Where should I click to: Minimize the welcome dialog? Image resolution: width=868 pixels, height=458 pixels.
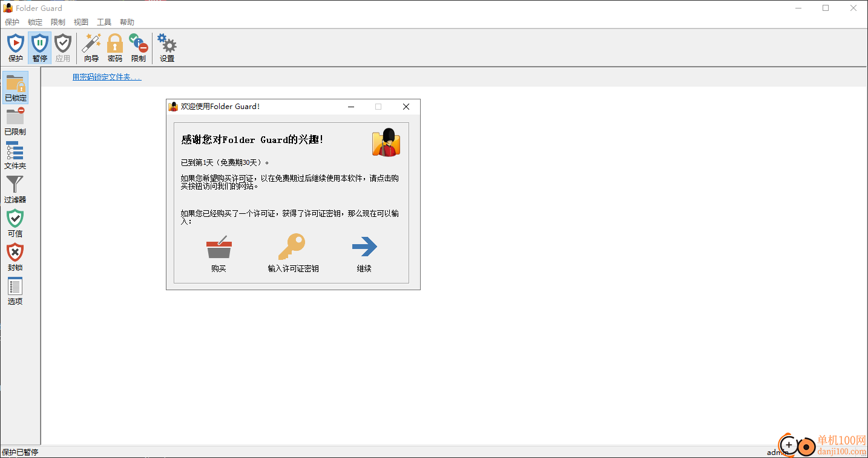coord(350,107)
